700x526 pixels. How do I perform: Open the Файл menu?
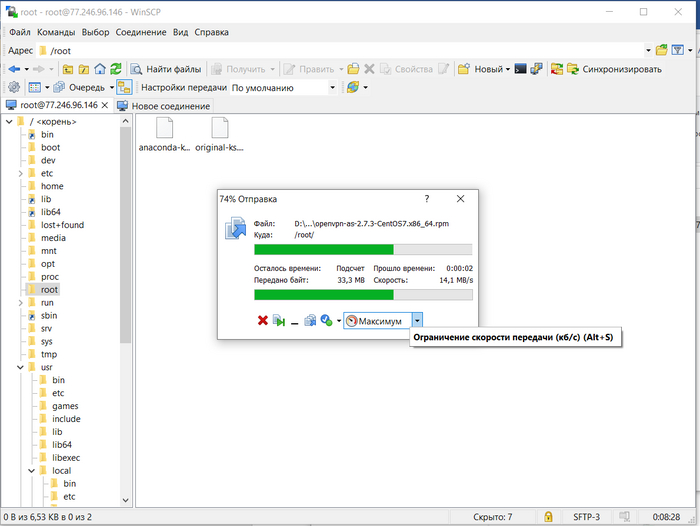click(20, 32)
